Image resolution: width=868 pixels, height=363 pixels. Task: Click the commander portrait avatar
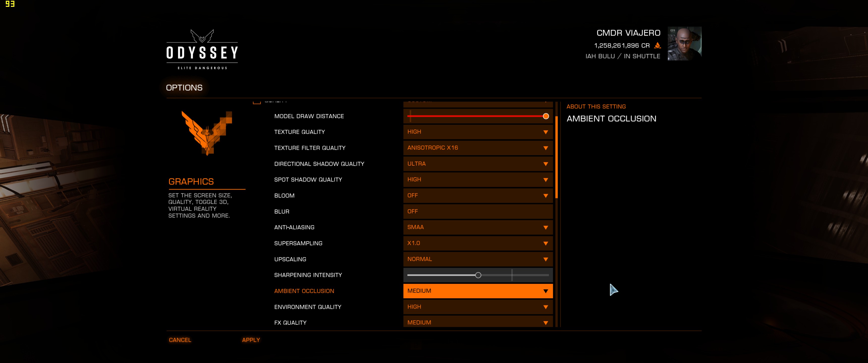point(684,43)
